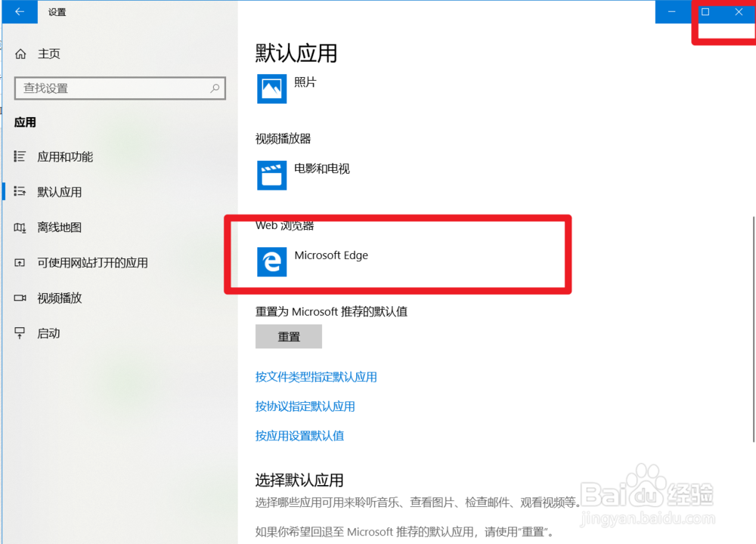Viewport: 756px width, 544px height.
Task: Click the 重置为 Microsoft 推荐的默认值 label
Action: point(331,312)
